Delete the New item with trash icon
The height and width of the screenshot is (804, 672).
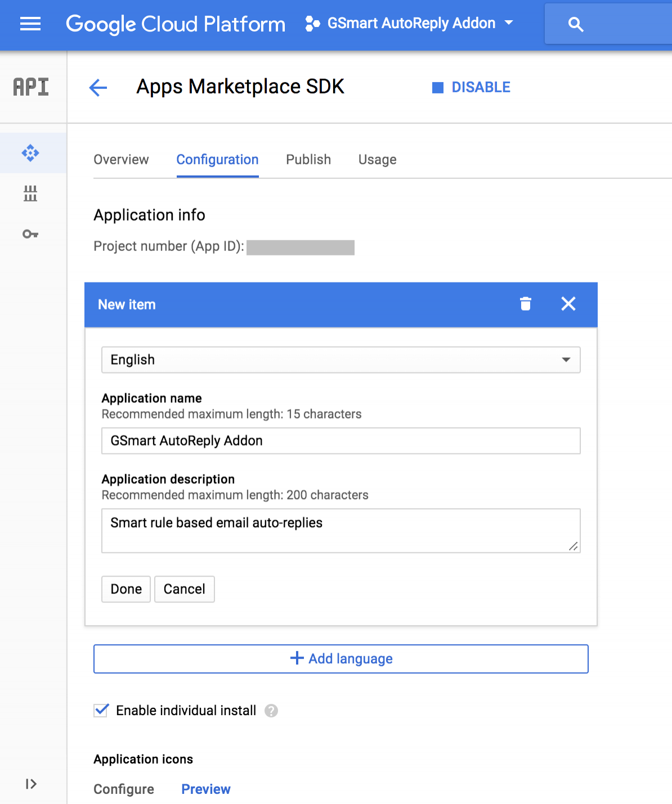[x=526, y=304]
